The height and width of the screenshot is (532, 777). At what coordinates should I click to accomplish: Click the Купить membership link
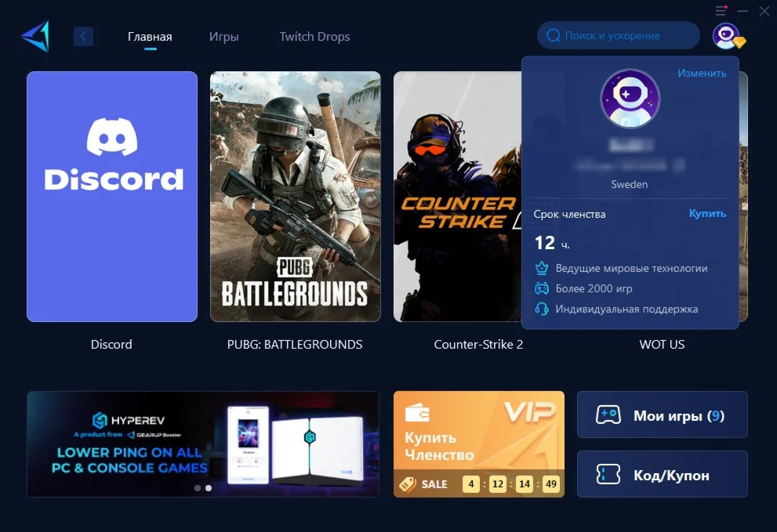click(707, 213)
